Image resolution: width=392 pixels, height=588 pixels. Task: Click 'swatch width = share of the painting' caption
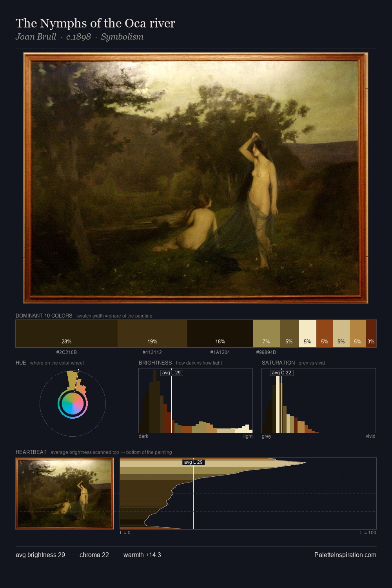pos(114,316)
